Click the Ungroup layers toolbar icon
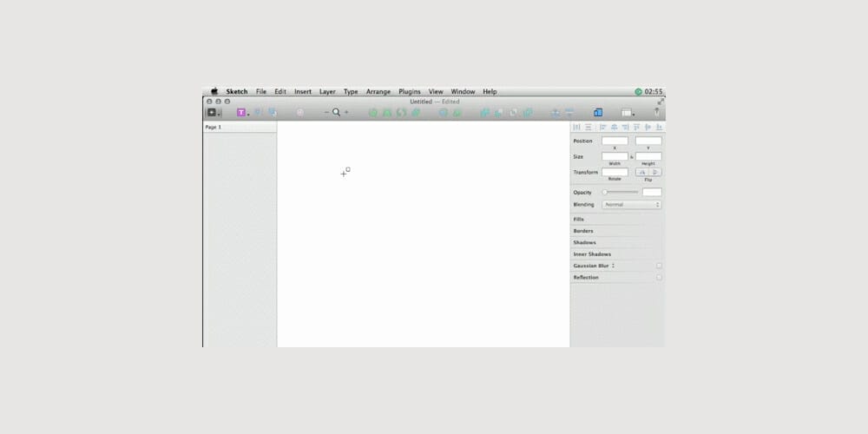 click(x=273, y=112)
